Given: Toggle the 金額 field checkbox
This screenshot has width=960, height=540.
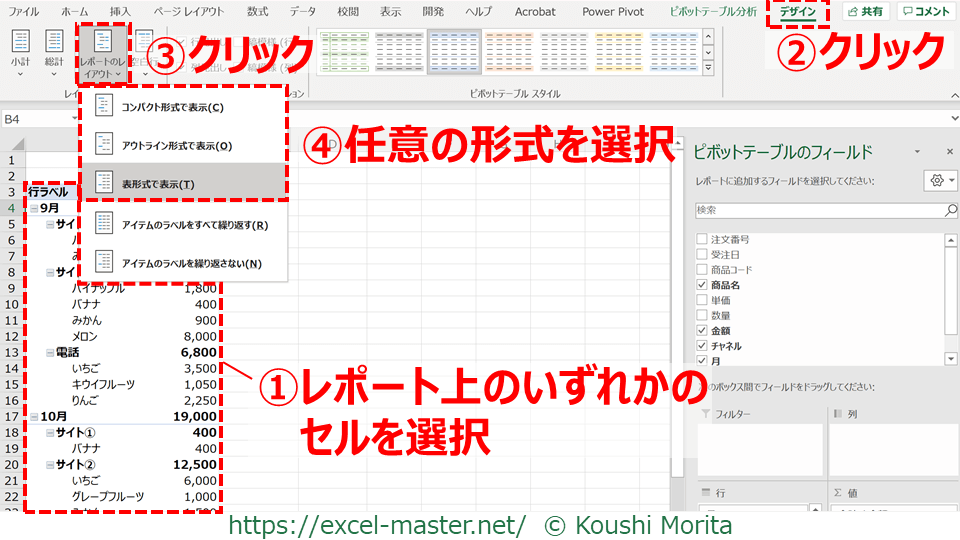Looking at the screenshot, I should pyautogui.click(x=702, y=330).
